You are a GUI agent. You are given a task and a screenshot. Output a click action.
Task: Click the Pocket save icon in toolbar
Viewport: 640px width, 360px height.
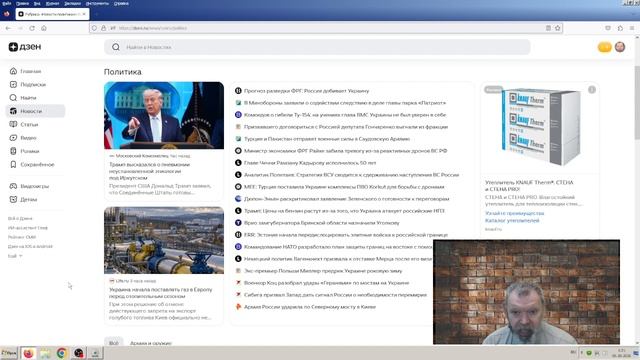(x=608, y=28)
